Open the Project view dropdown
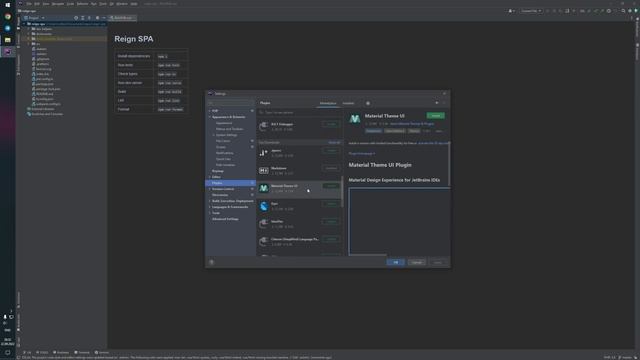Screen dimensions: 640x360 pyautogui.click(x=35, y=18)
